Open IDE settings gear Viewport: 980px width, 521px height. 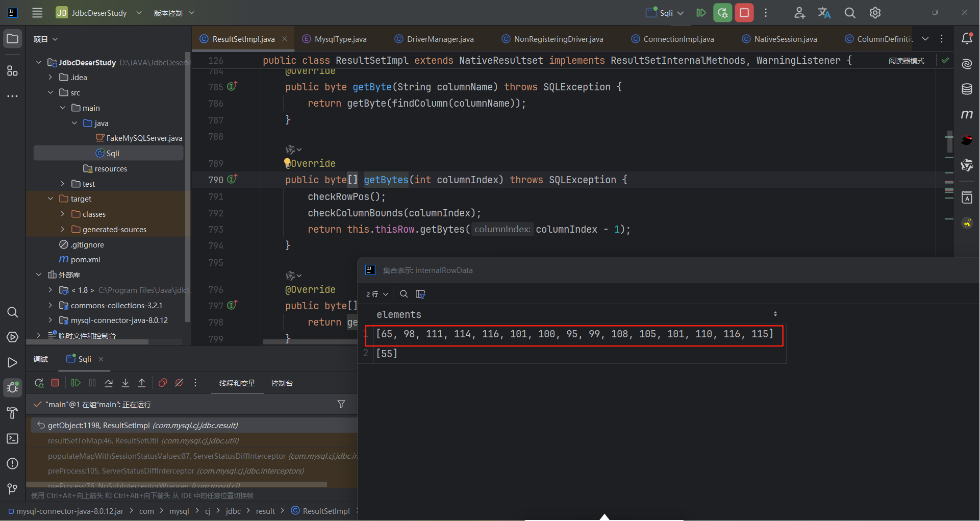(x=875, y=13)
